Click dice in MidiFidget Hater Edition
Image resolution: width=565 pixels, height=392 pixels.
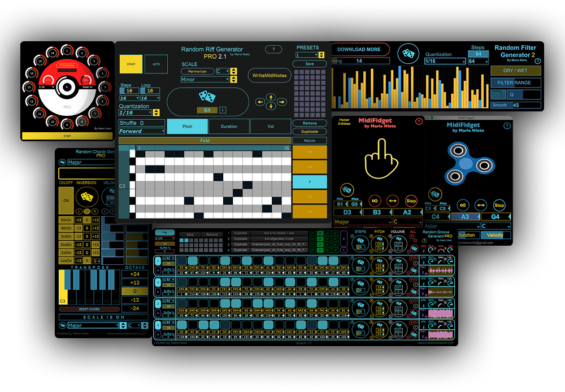click(347, 190)
